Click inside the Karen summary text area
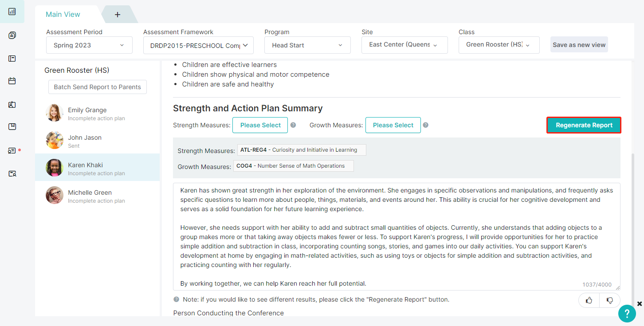This screenshot has height=326, width=644. [x=397, y=236]
